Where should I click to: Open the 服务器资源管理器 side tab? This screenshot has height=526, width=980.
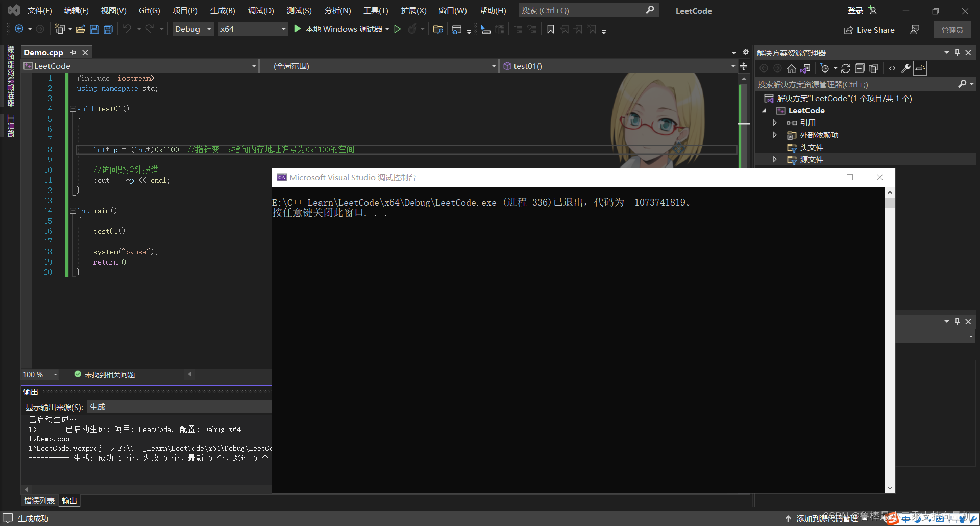click(x=11, y=76)
